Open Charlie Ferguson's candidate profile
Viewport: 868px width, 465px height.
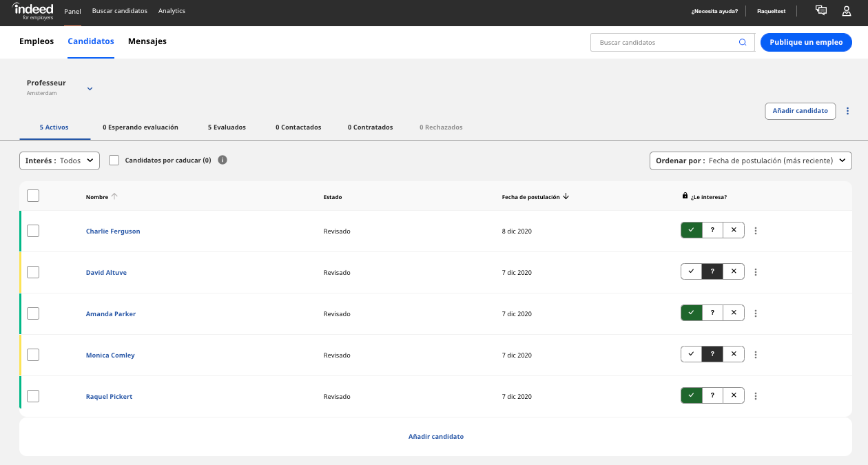[113, 231]
